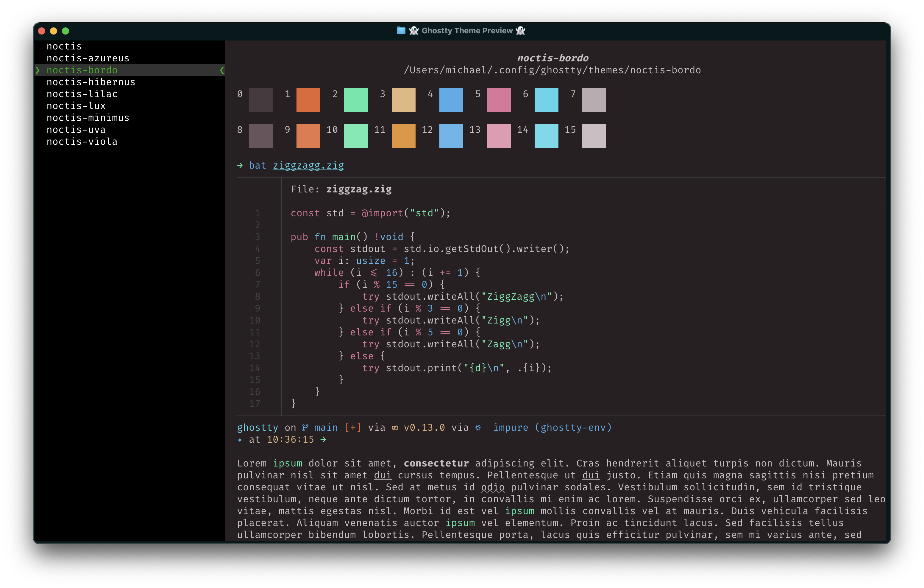Click the ghost emoji right of the title
This screenshot has height=588, width=924.
point(520,30)
